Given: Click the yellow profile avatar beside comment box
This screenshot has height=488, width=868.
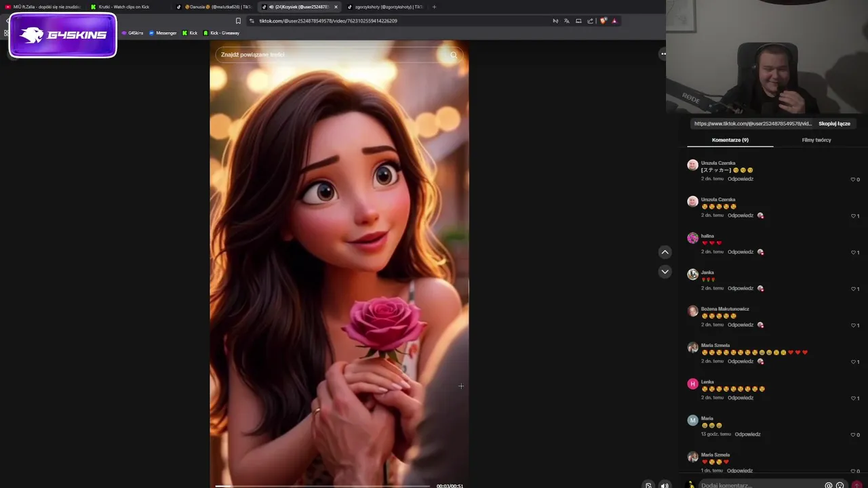Looking at the screenshot, I should coord(691,485).
